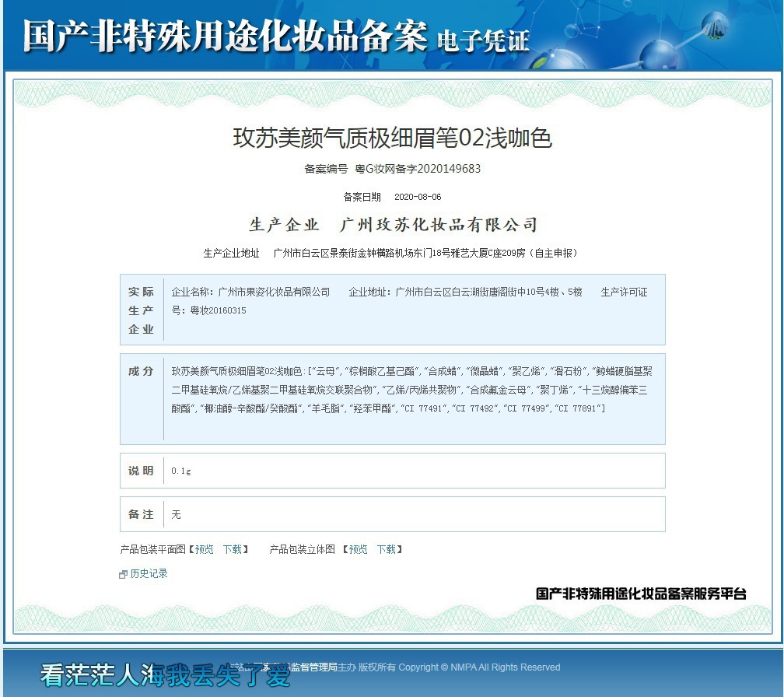784x697 pixels.
Task: Click the 备案日期 label
Action: (362, 197)
